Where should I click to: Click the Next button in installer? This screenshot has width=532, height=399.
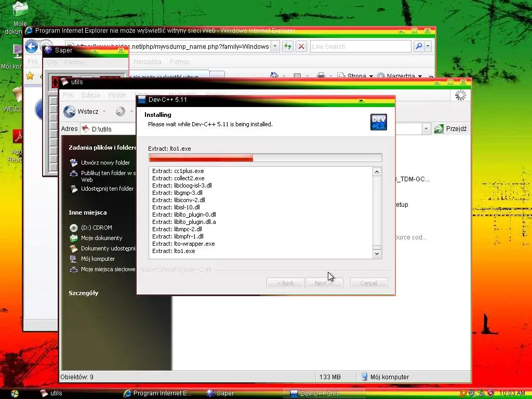324,283
